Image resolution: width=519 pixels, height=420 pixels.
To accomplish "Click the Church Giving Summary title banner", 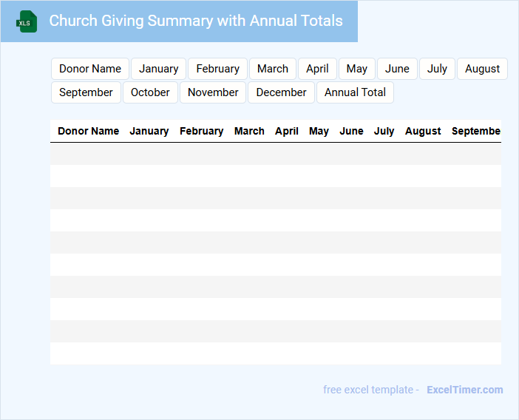I will click(x=195, y=21).
